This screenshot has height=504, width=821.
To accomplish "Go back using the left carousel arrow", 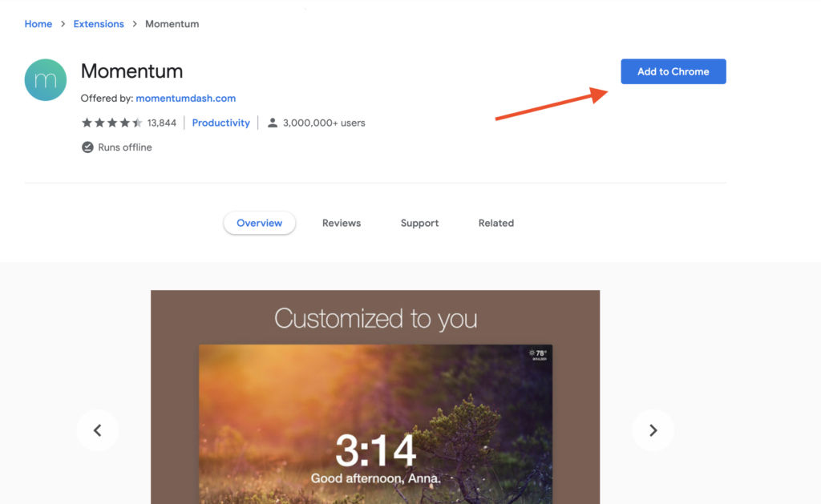I will (97, 430).
